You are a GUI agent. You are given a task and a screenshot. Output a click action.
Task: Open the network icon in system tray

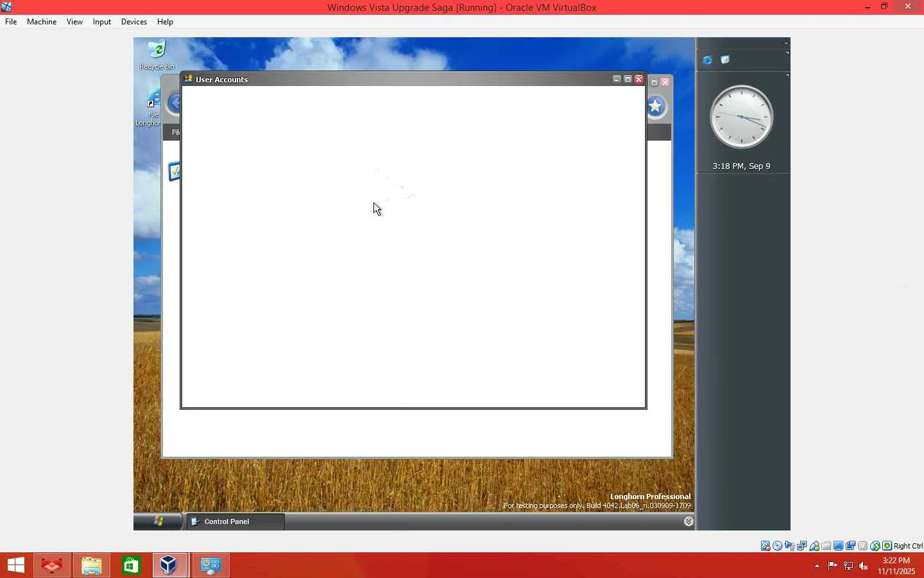pyautogui.click(x=848, y=566)
